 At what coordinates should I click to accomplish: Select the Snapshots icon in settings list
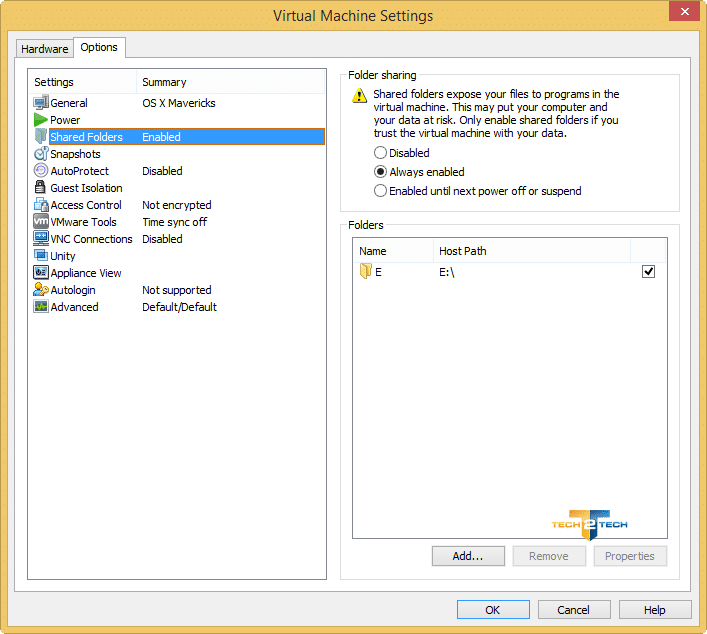[41, 154]
